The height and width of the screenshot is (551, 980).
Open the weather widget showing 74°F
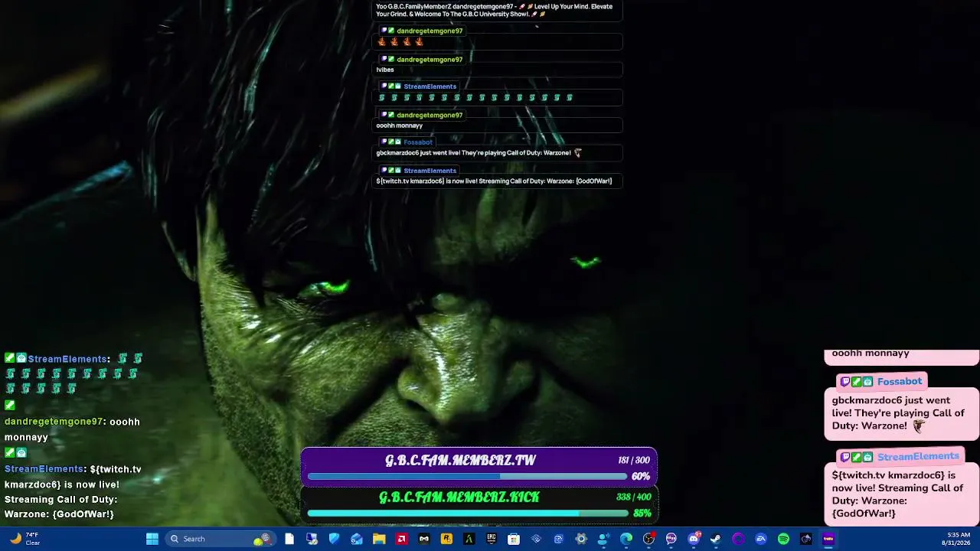point(24,539)
